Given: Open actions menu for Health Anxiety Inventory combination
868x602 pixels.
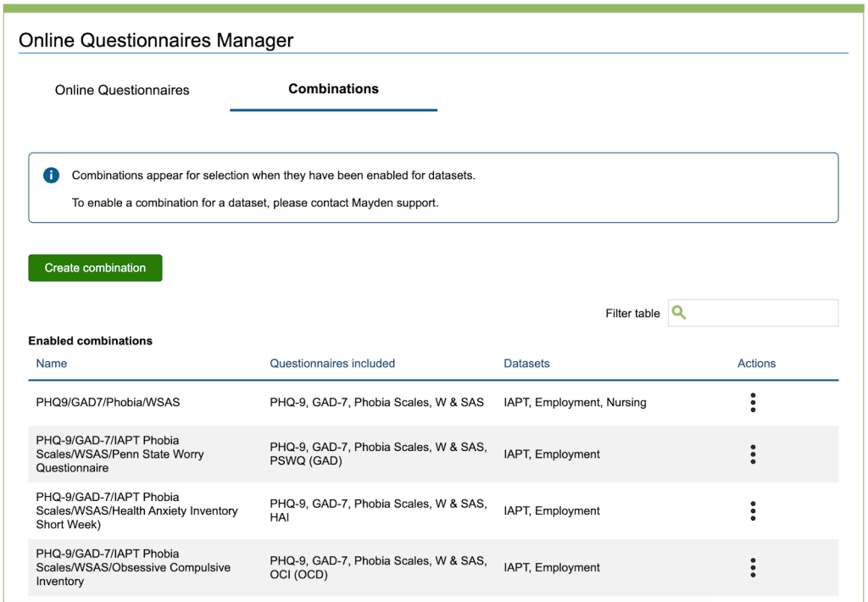Looking at the screenshot, I should click(x=753, y=511).
